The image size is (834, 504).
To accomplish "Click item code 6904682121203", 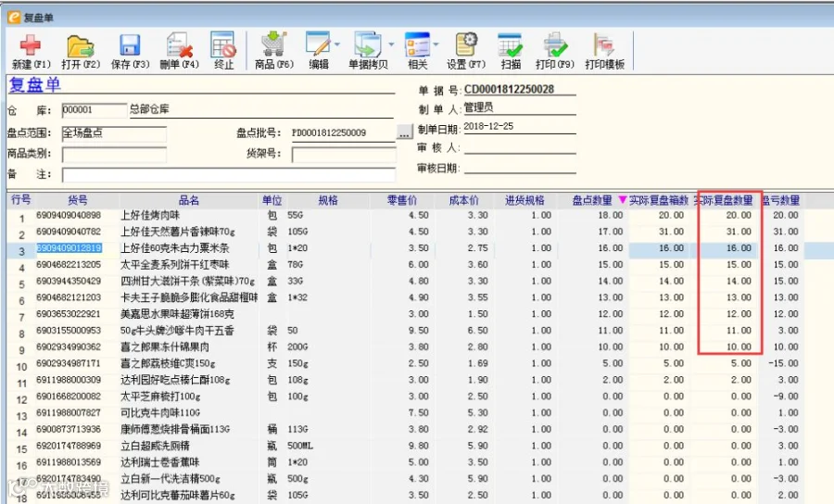I will pyautogui.click(x=69, y=297).
